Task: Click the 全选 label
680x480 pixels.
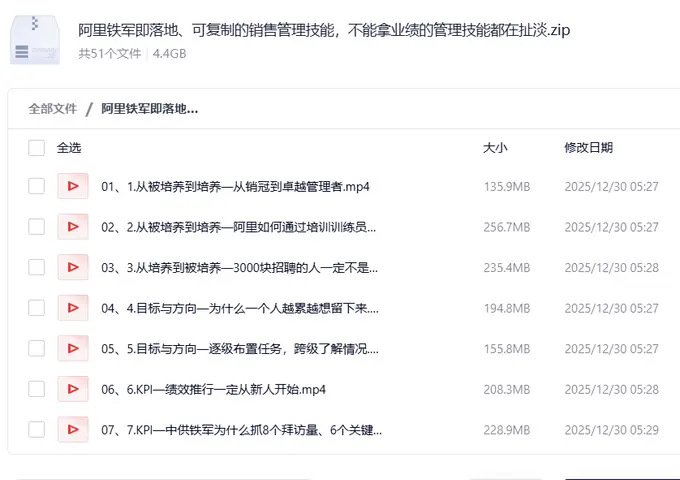Action: (69, 148)
